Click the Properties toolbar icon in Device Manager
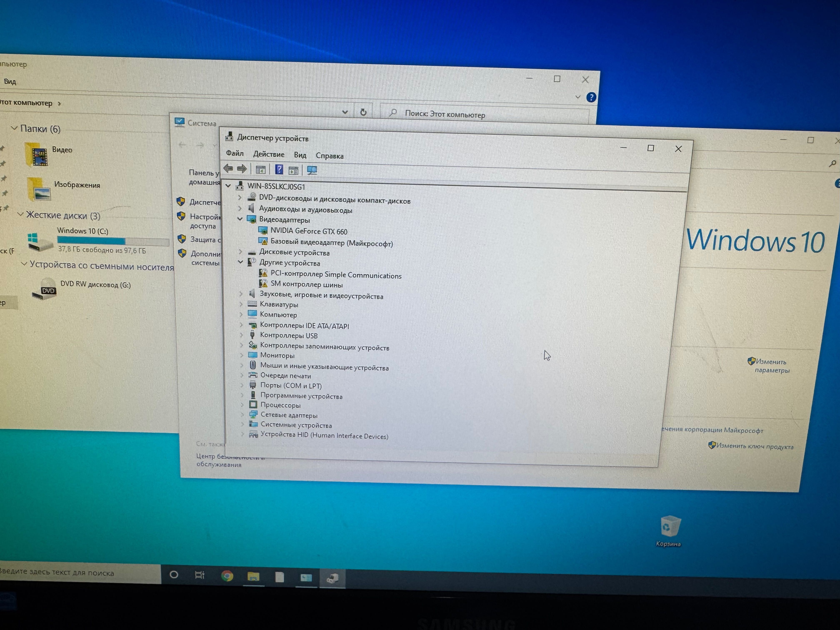840x630 pixels. point(260,170)
